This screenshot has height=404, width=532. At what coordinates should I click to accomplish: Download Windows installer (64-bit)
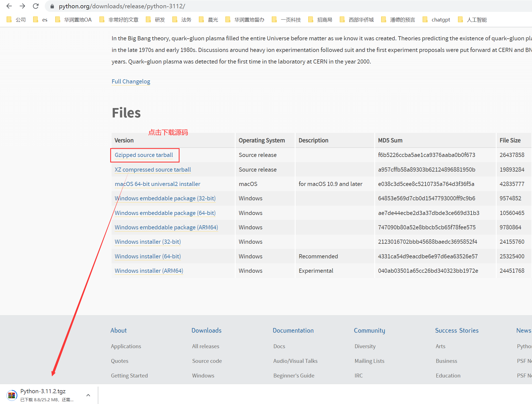[x=148, y=256]
